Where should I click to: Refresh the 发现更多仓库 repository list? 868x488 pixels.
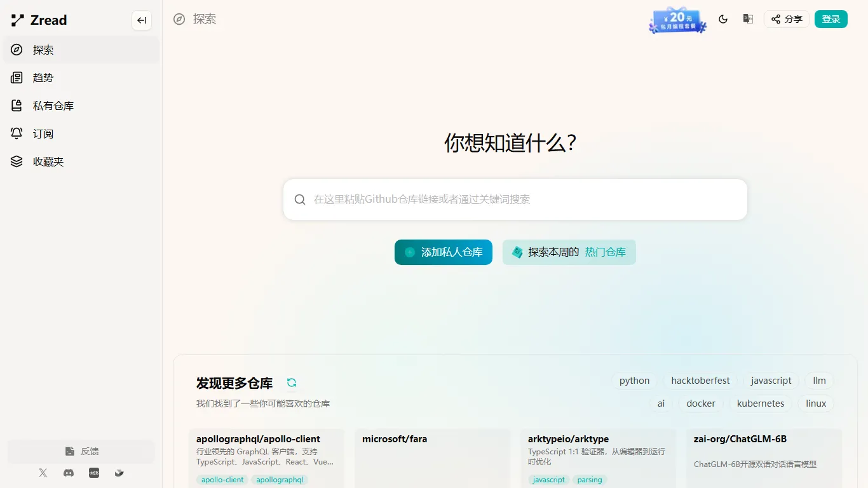click(292, 383)
